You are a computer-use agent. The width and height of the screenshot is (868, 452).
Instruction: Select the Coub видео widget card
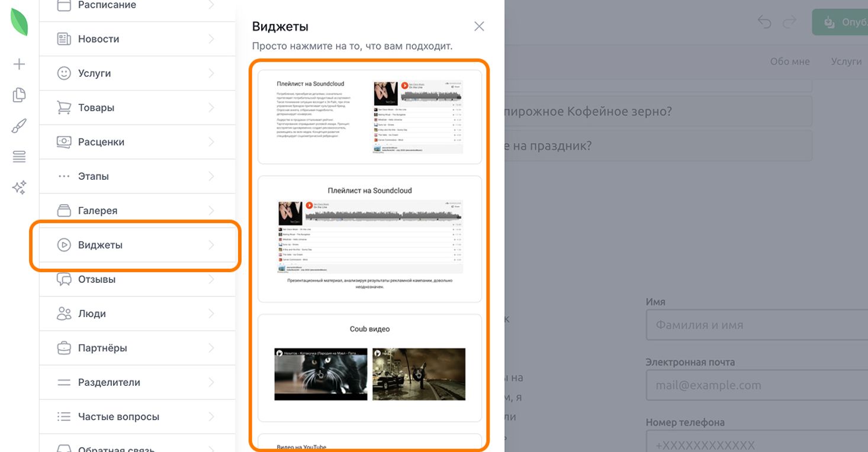(x=369, y=367)
